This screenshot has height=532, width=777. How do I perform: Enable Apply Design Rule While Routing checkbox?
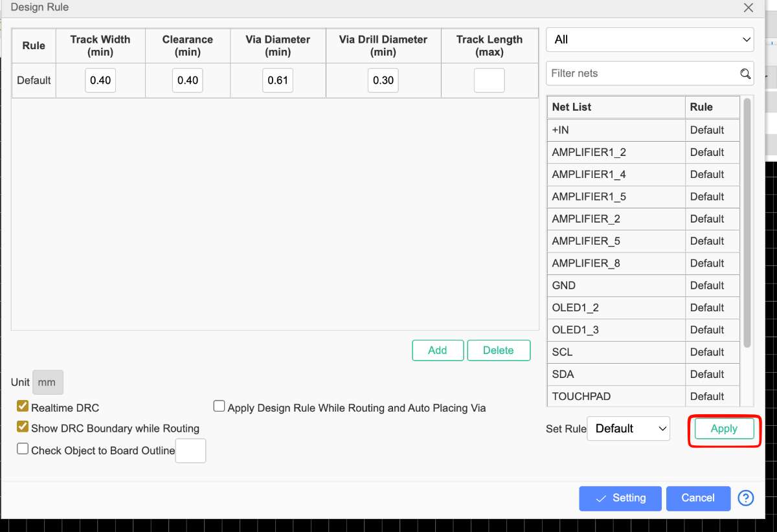pos(219,406)
